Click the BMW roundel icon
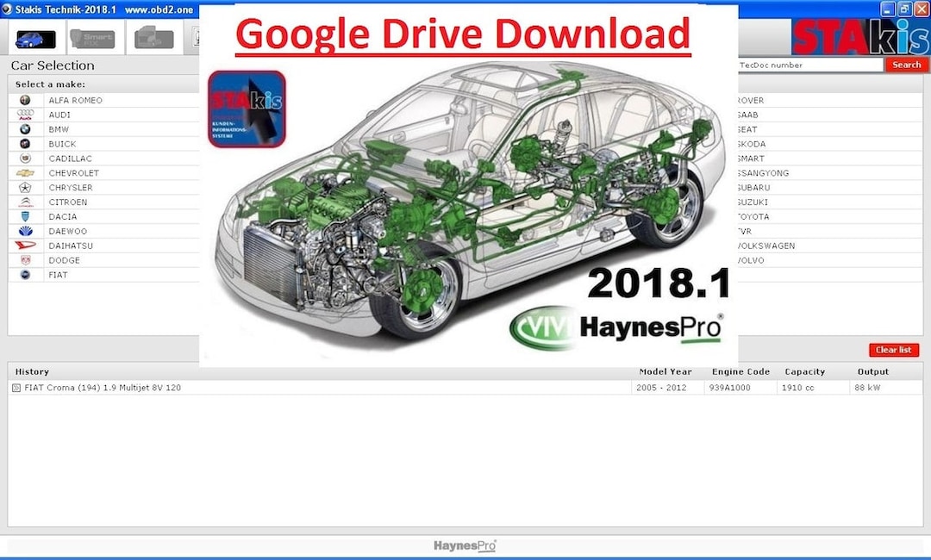The height and width of the screenshot is (560, 931). pyautogui.click(x=25, y=128)
